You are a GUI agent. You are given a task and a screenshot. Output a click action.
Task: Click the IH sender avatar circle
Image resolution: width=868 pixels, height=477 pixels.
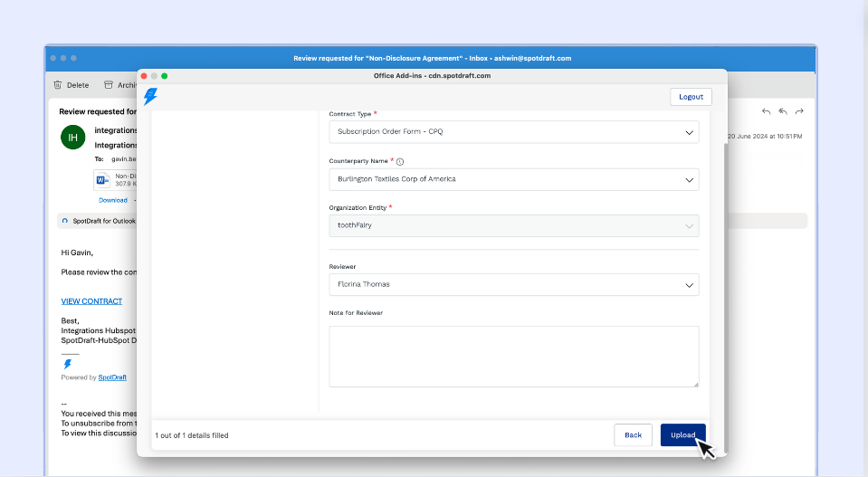point(72,137)
